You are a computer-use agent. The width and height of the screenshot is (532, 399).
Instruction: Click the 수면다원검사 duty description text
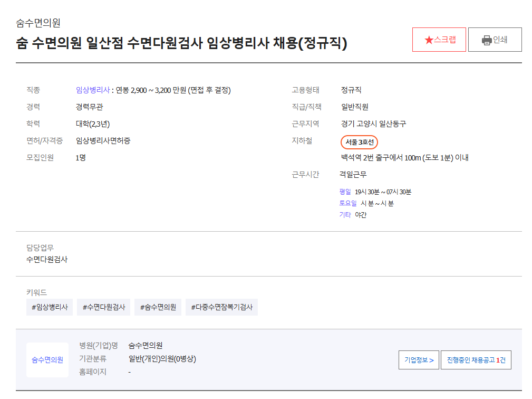(x=47, y=260)
